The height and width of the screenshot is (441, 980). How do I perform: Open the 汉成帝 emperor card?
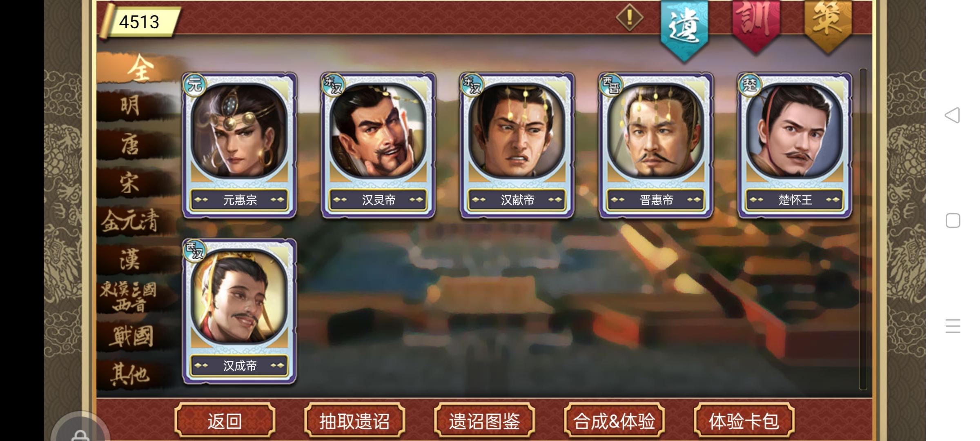click(239, 311)
